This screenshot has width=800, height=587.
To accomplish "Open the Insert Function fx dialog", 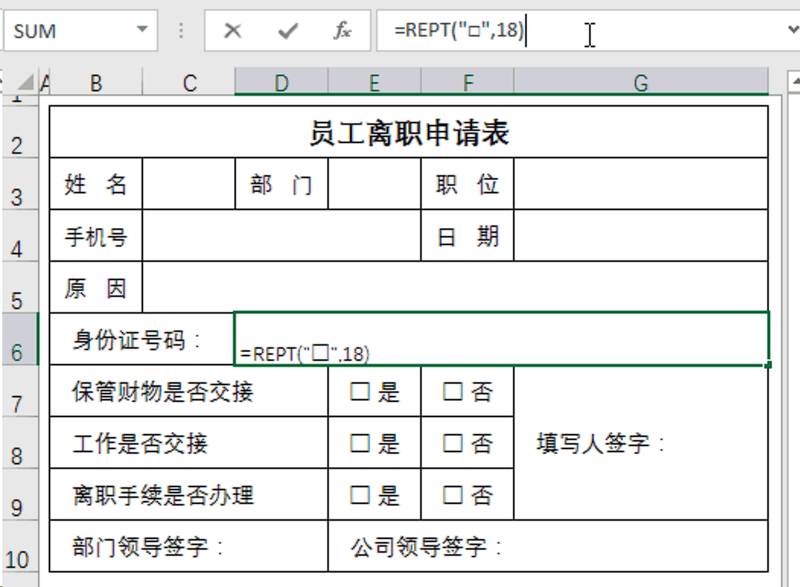I will click(342, 31).
